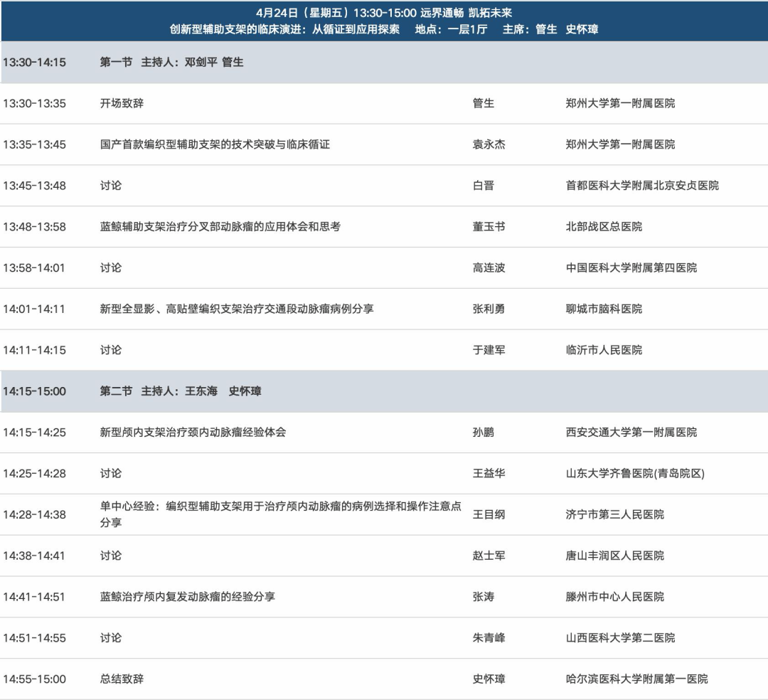Screen dimensions: 768x700
Task: Click discussant name 于建军
Action: (x=489, y=350)
